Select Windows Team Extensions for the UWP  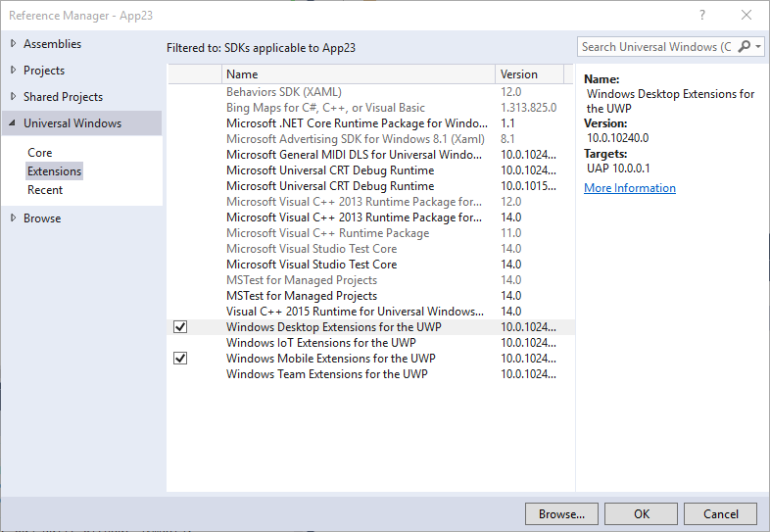370,374
